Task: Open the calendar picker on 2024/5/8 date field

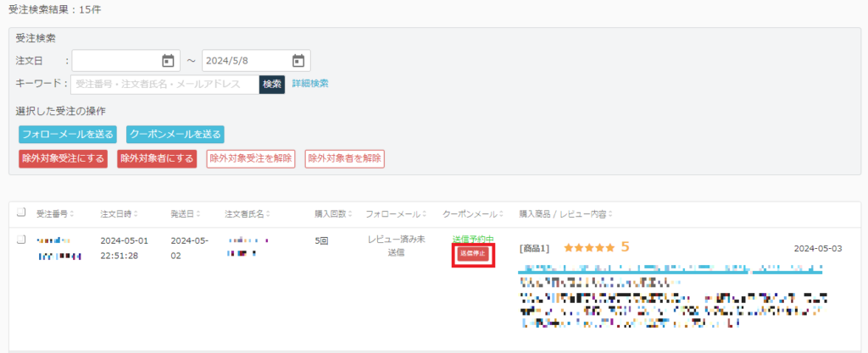Action: 298,61
